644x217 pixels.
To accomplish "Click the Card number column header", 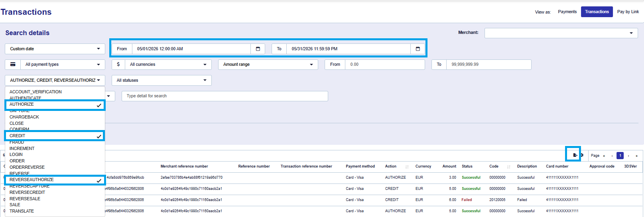I will pyautogui.click(x=557, y=166).
